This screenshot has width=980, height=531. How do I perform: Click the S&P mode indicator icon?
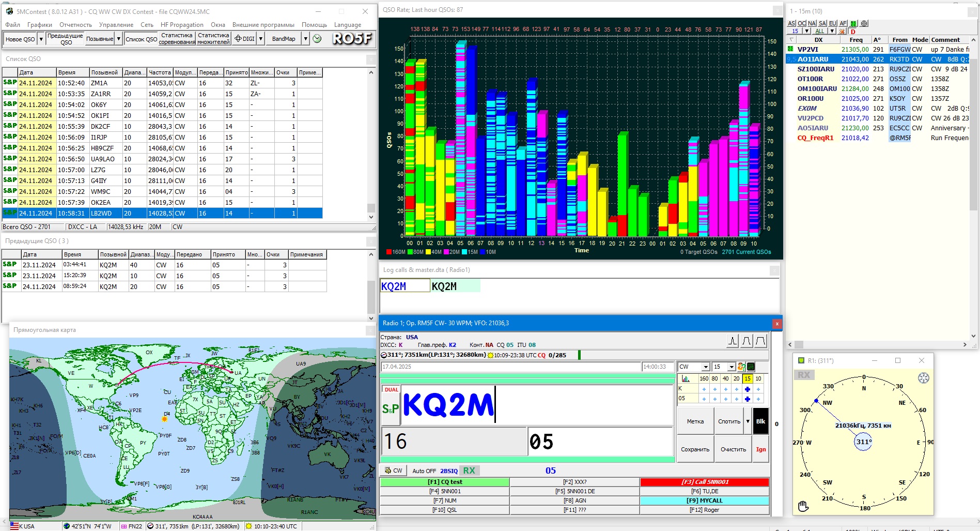pos(391,408)
